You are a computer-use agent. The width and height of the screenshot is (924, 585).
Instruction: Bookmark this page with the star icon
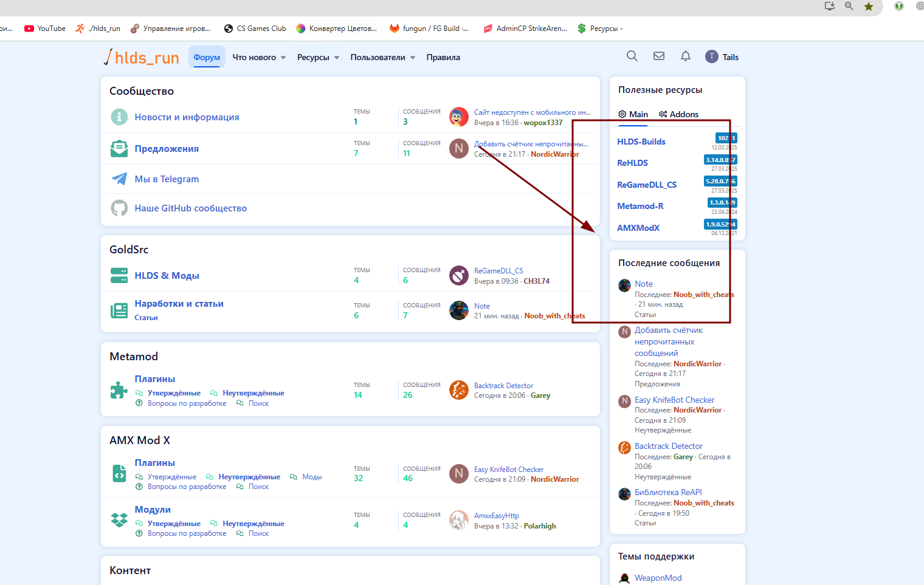tap(869, 7)
